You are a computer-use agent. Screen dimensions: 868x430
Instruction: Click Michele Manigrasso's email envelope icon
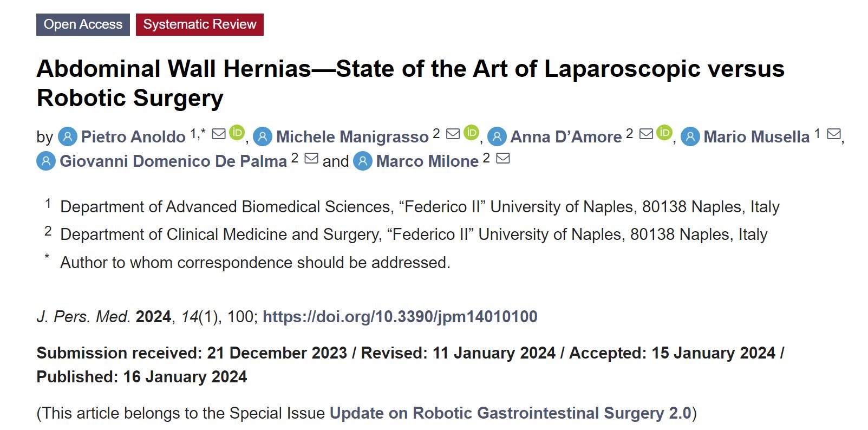453,134
